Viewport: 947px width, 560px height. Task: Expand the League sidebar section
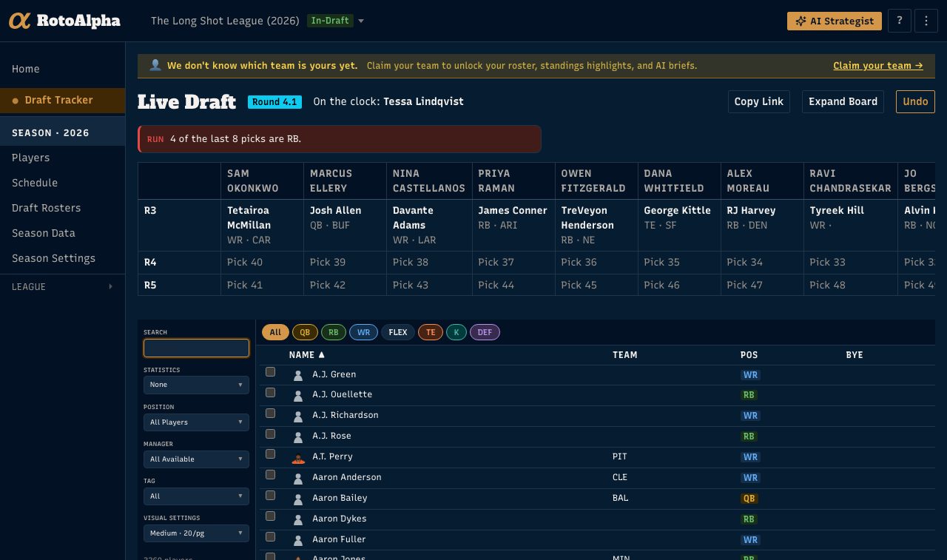[63, 287]
